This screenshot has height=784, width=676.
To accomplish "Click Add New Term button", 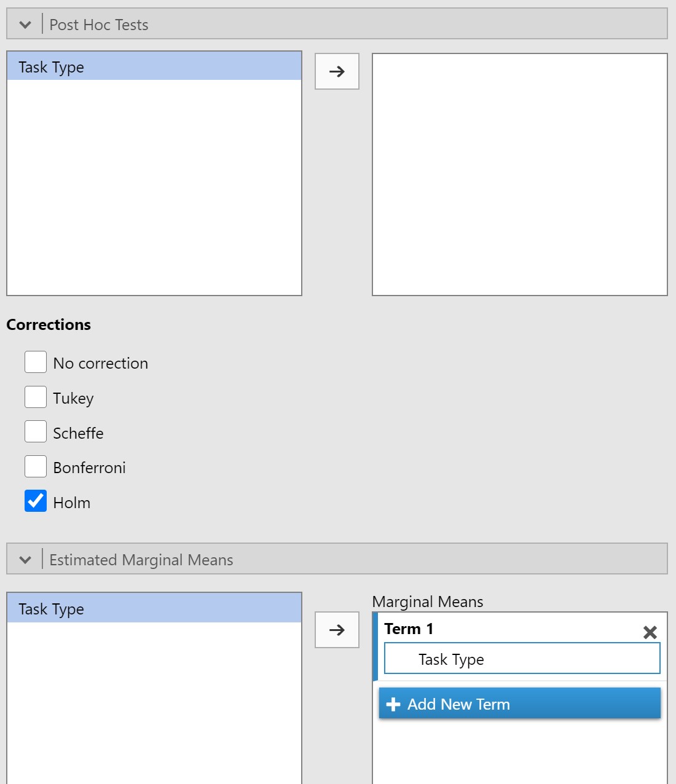I will (520, 704).
